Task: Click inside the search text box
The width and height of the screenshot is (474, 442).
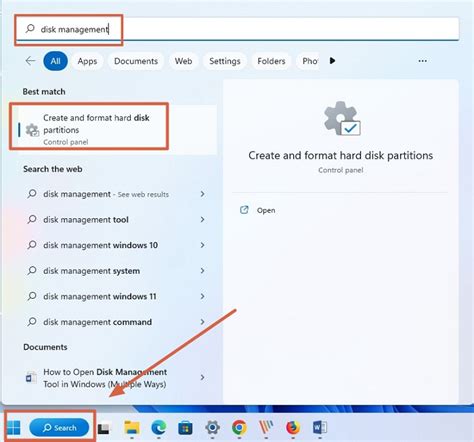Action: click(x=237, y=29)
